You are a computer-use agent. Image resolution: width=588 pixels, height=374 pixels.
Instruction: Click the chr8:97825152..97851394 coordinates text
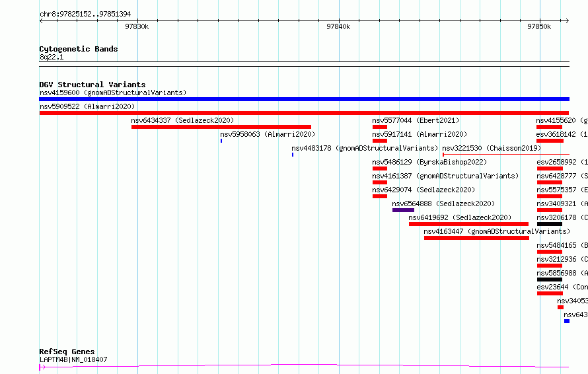85,15
